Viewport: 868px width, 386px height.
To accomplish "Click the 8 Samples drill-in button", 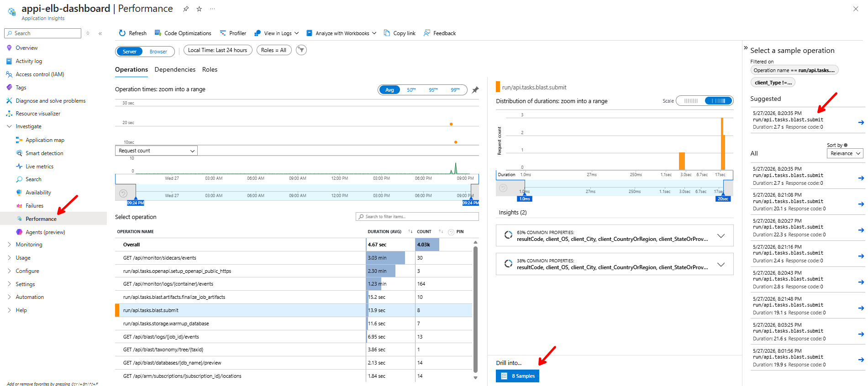I will [x=517, y=376].
